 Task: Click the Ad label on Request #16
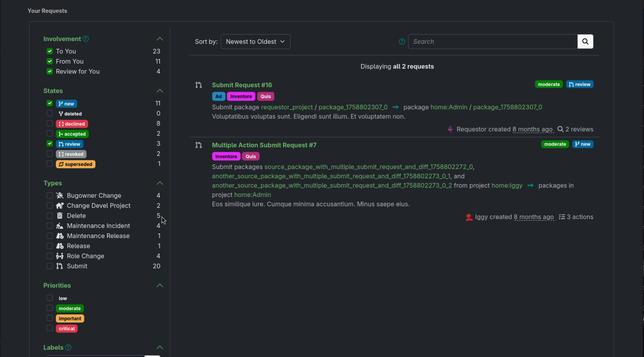coord(218,96)
